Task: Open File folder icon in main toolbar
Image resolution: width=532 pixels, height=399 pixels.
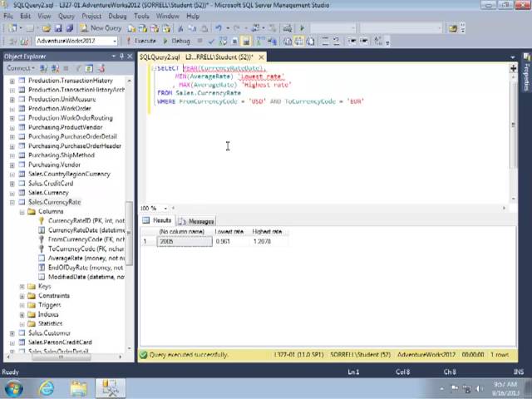Action: tap(47, 28)
